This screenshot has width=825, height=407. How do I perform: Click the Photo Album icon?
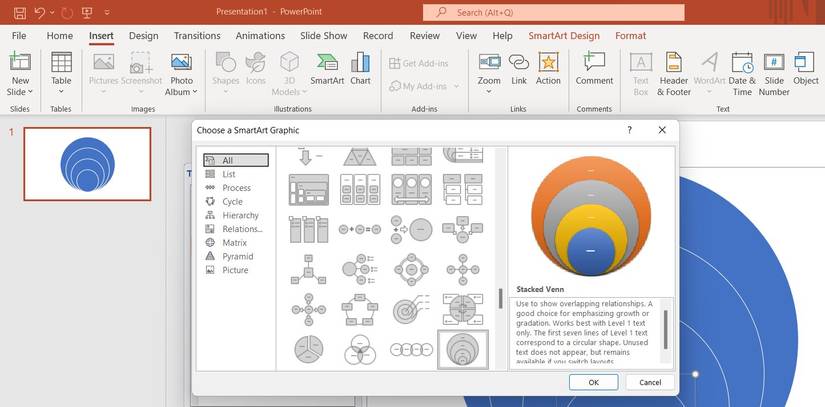point(182,63)
